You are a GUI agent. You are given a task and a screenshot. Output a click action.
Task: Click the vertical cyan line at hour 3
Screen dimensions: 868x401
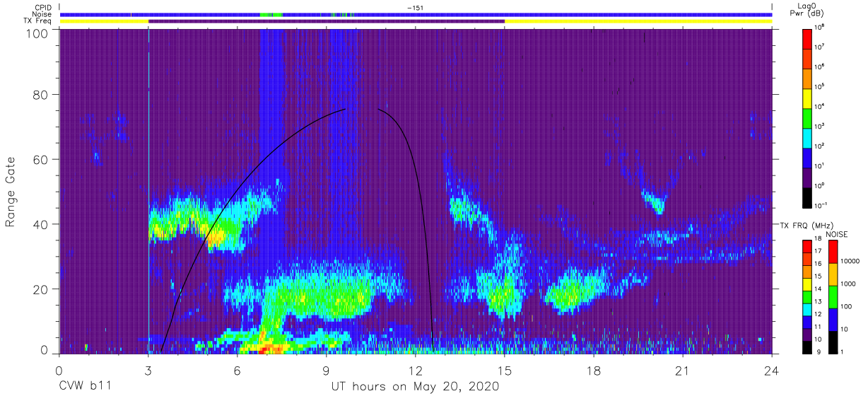148,191
